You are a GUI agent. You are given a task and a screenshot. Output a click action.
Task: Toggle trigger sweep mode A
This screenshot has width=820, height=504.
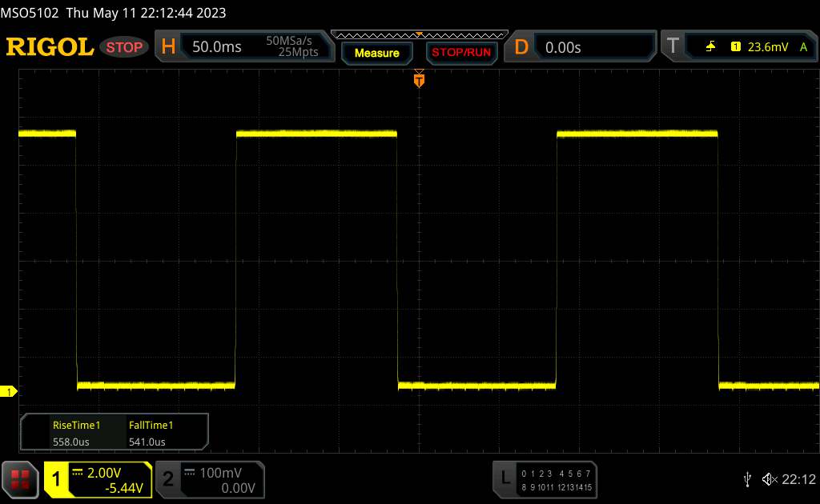coord(803,47)
